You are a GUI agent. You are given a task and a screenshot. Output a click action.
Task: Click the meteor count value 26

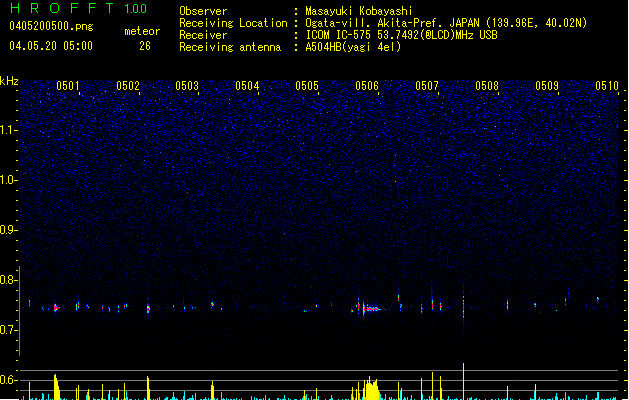(x=145, y=46)
